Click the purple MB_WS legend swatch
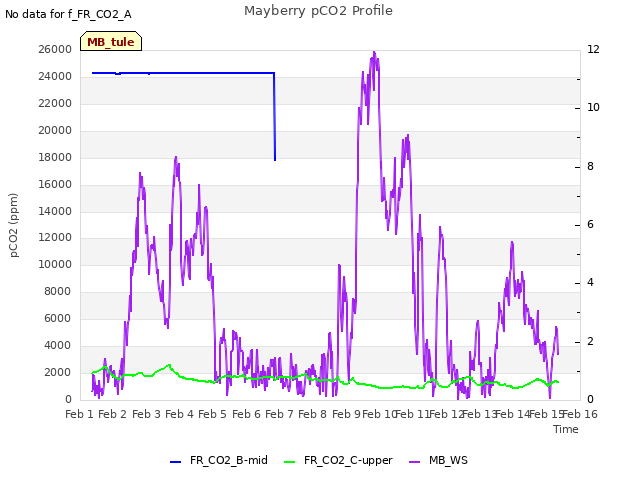Image resolution: width=640 pixels, height=480 pixels. tap(414, 462)
